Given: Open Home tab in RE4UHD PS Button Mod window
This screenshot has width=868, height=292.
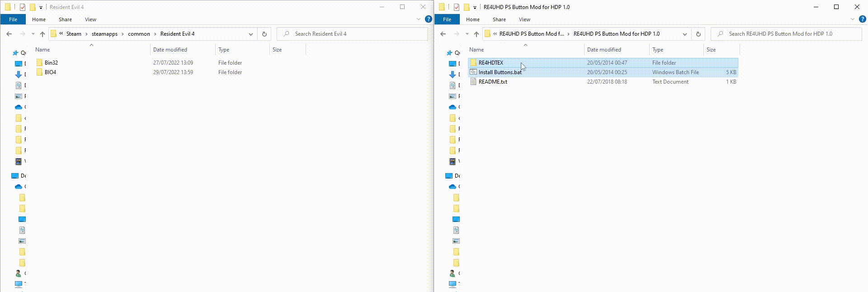Looking at the screenshot, I should pos(473,19).
